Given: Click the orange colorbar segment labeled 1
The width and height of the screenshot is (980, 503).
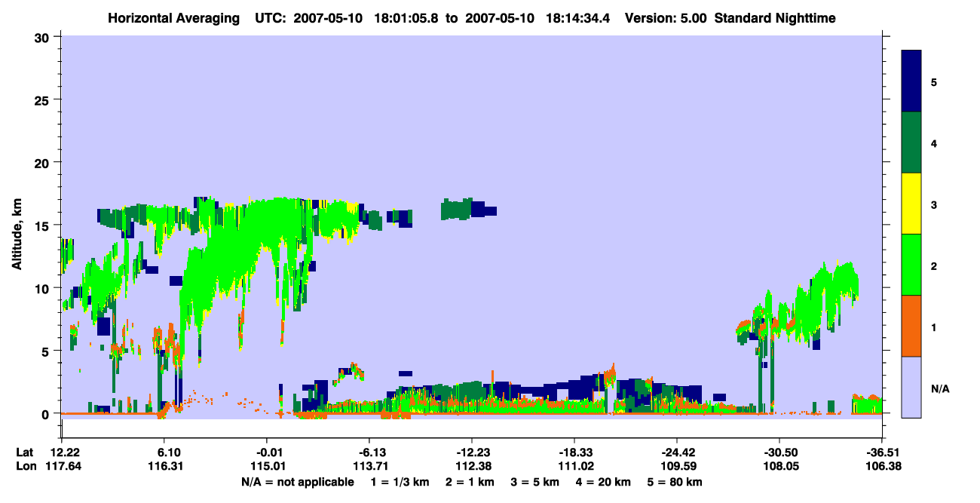Looking at the screenshot, I should (x=911, y=326).
